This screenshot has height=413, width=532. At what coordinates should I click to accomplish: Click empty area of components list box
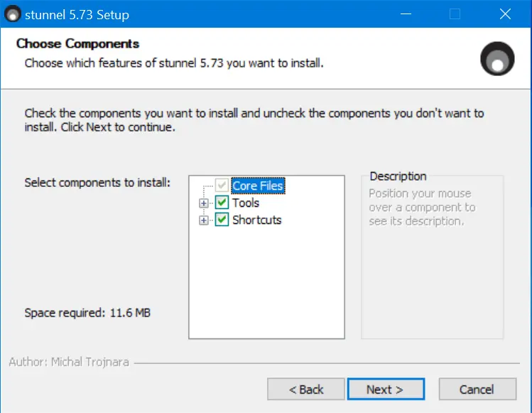tap(266, 282)
